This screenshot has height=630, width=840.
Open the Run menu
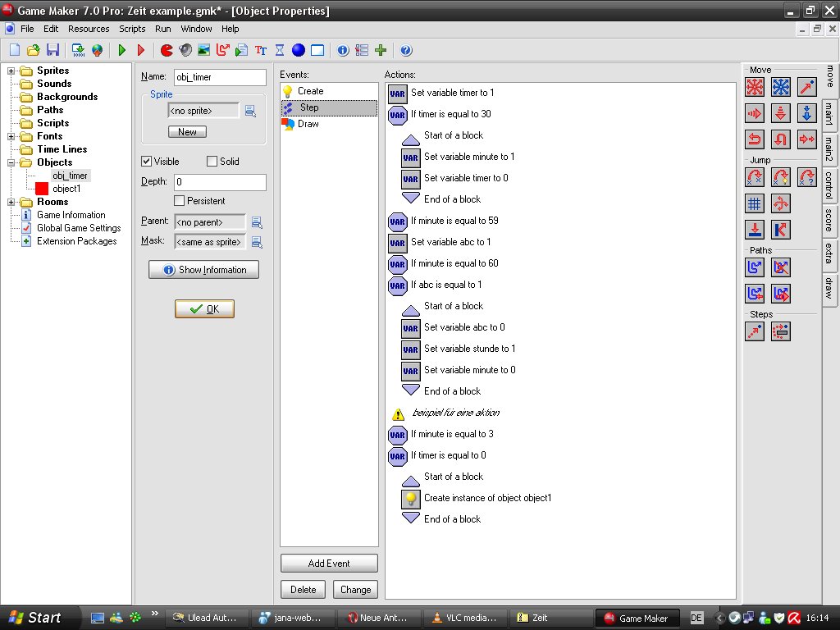pyautogui.click(x=163, y=29)
